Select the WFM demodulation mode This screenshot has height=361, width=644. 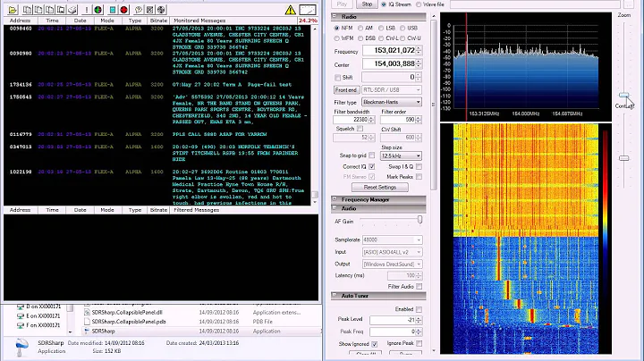(337, 38)
